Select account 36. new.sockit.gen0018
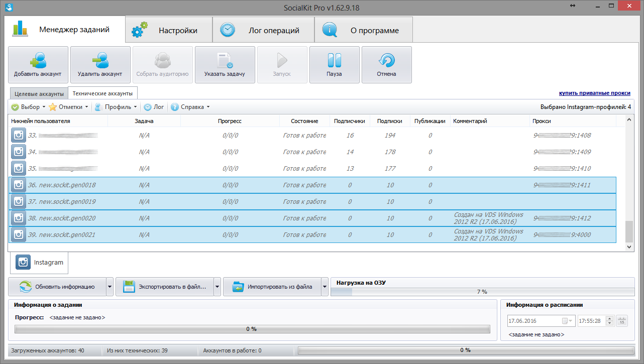The width and height of the screenshot is (644, 364). 312,185
